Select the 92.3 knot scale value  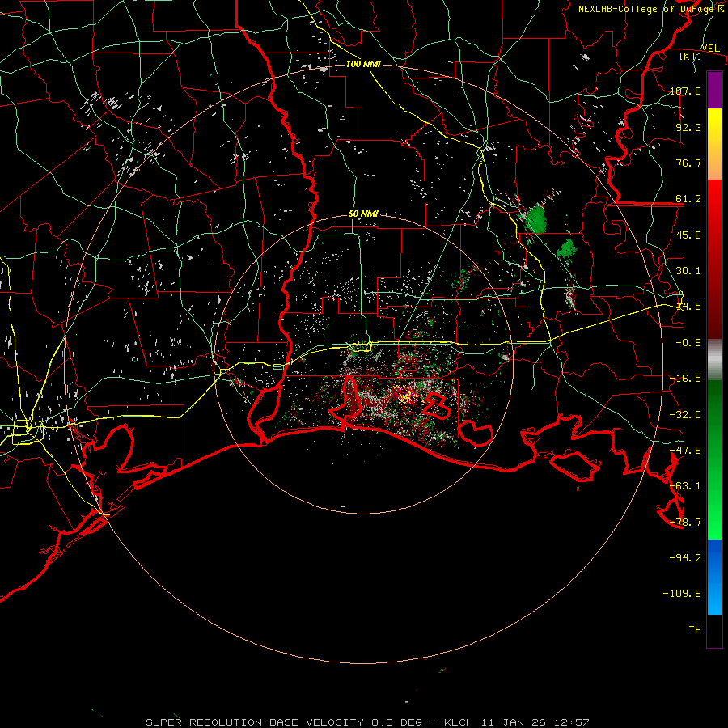click(x=688, y=127)
